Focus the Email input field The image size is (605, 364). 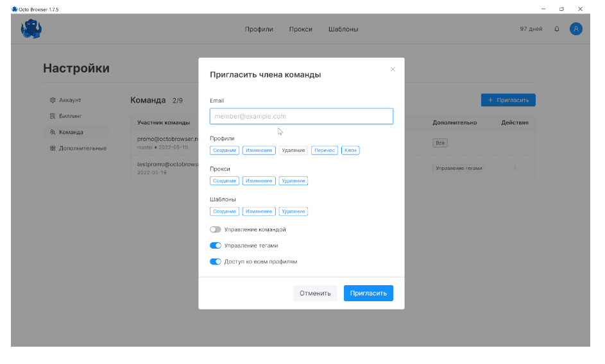(x=302, y=117)
